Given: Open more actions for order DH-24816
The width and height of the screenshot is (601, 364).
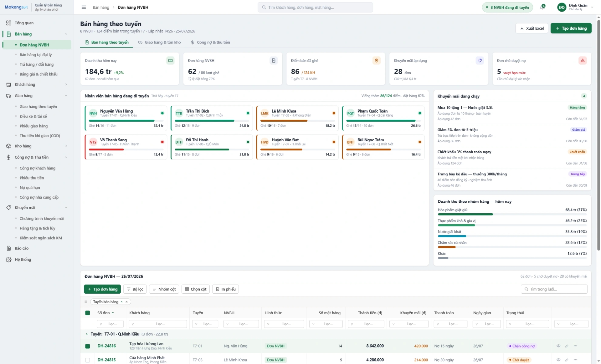Looking at the screenshot, I should 575,346.
